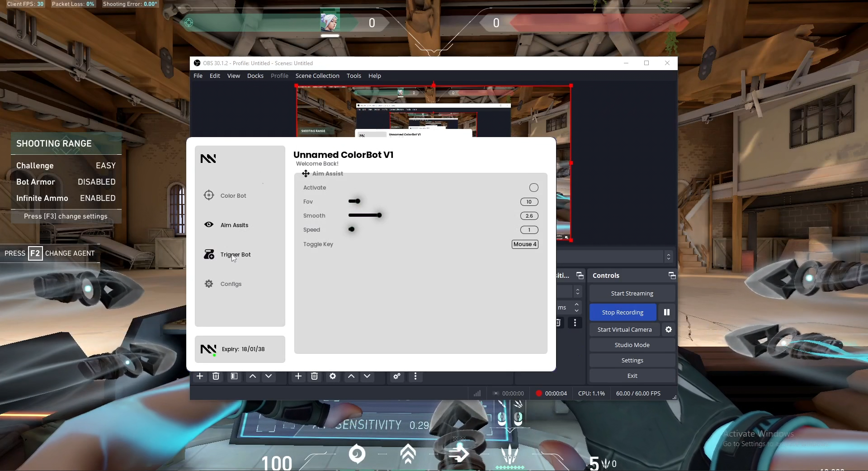Click the Mouse 4 toggle key button

[525, 244]
